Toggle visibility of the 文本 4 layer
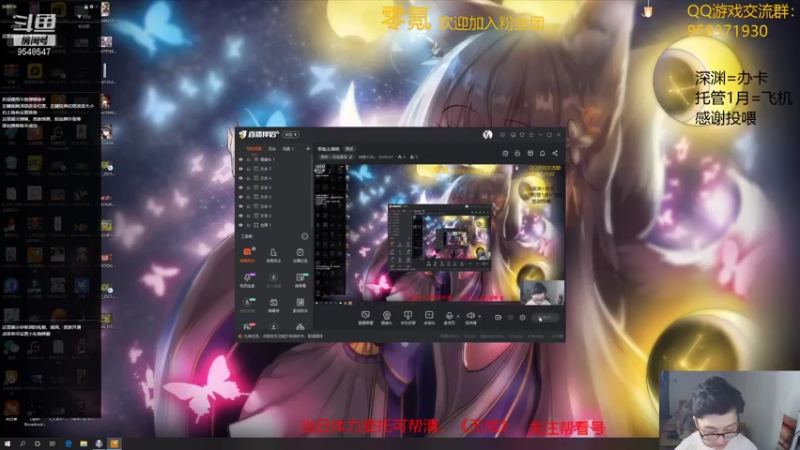Viewport: 800px width, 450px height. 241,206
